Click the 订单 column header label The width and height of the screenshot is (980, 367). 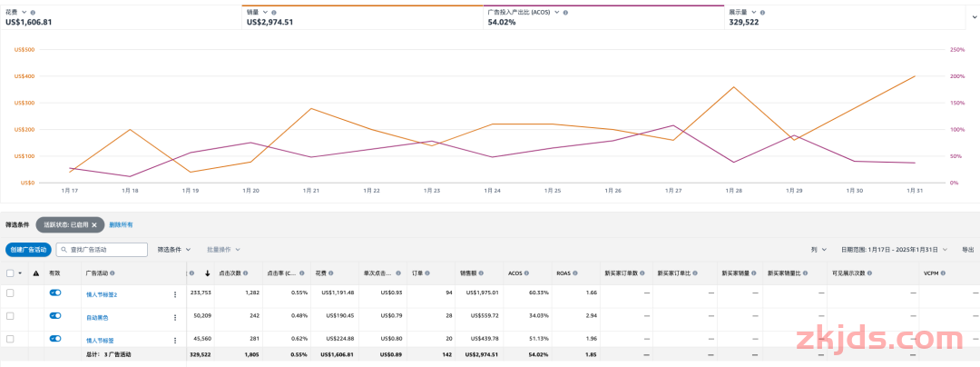pyautogui.click(x=418, y=273)
